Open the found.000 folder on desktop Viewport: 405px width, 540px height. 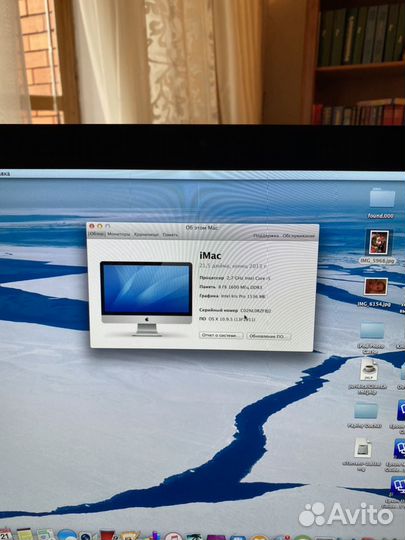tap(382, 198)
